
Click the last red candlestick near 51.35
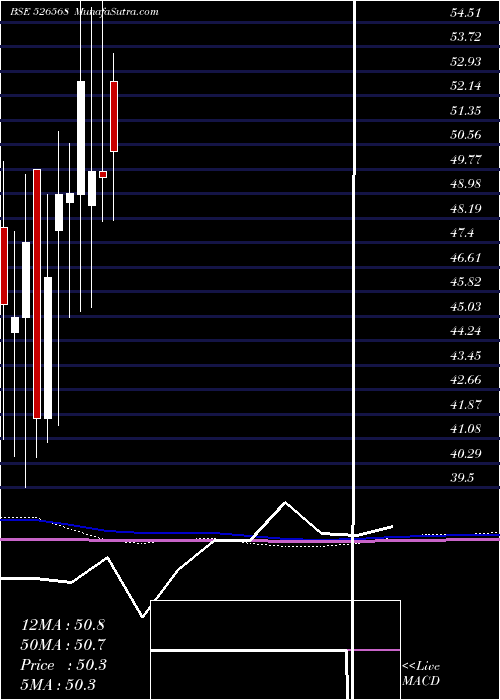114,117
